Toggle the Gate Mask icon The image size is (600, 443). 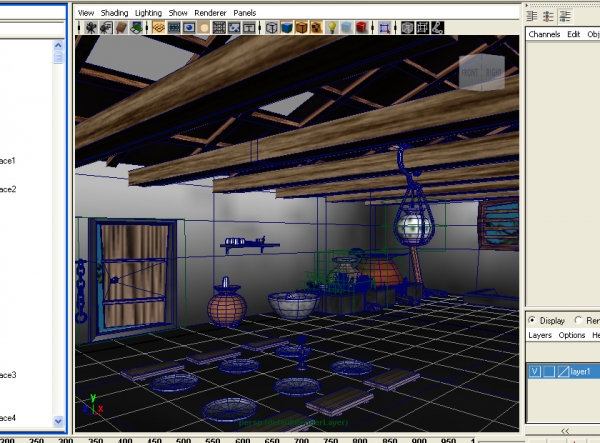click(204, 28)
